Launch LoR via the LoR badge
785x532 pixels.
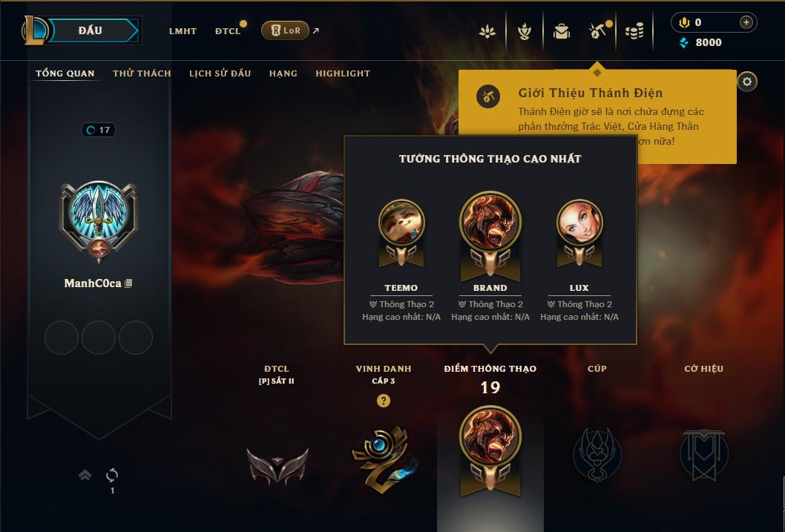coord(285,30)
